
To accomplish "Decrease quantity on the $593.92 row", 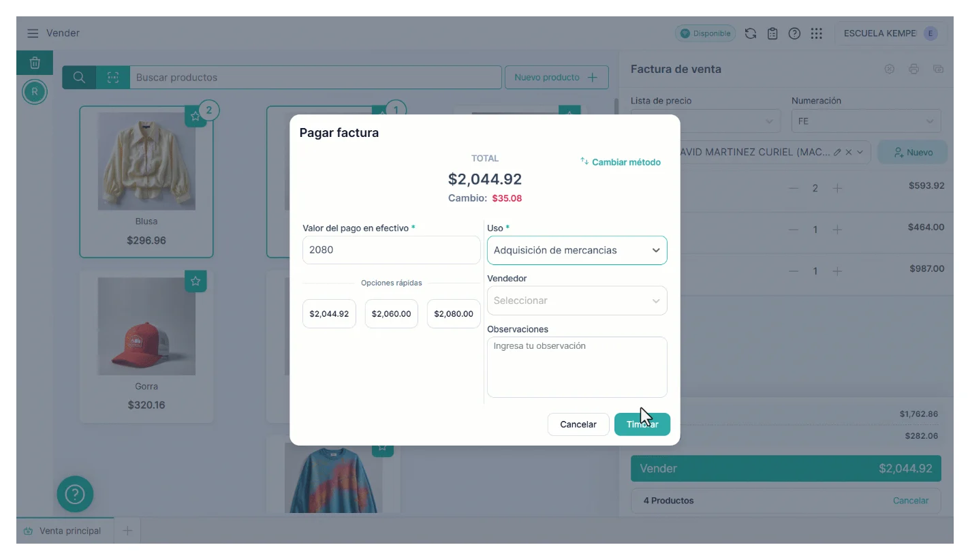I will tap(793, 188).
